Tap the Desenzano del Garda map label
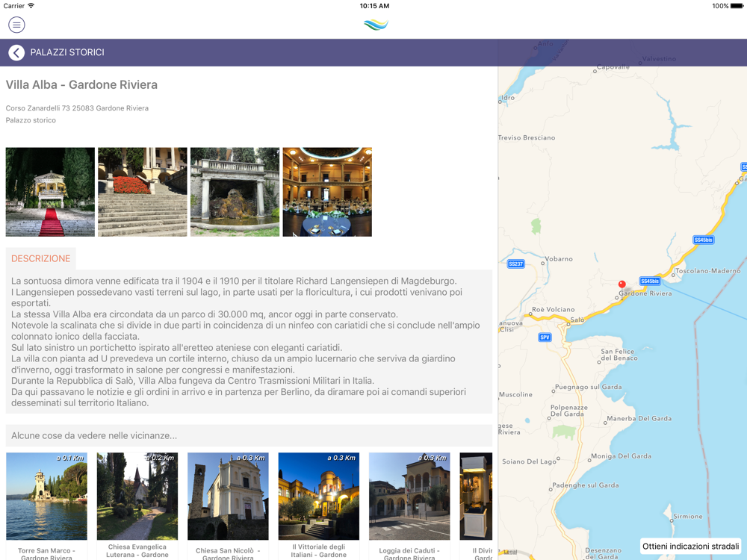The height and width of the screenshot is (560, 747). tap(604, 554)
